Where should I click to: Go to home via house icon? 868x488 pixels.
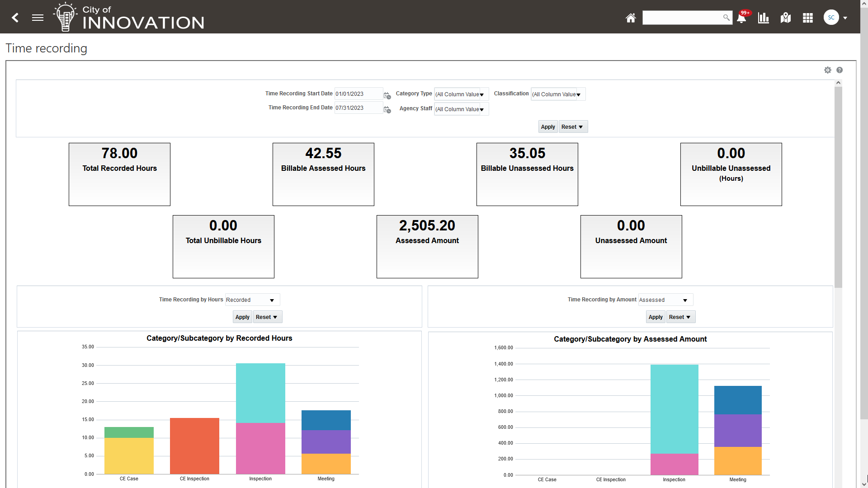631,18
